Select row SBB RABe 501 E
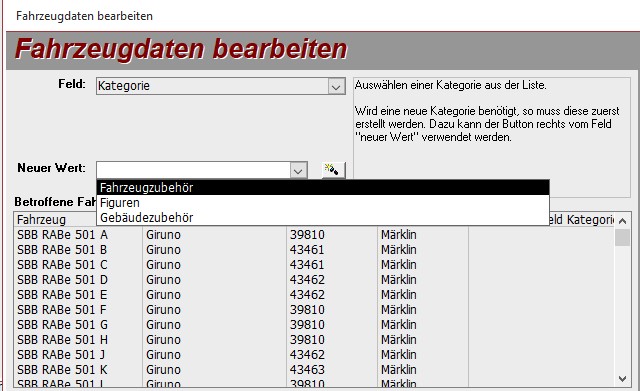This screenshot has height=391, width=640. coord(314,295)
